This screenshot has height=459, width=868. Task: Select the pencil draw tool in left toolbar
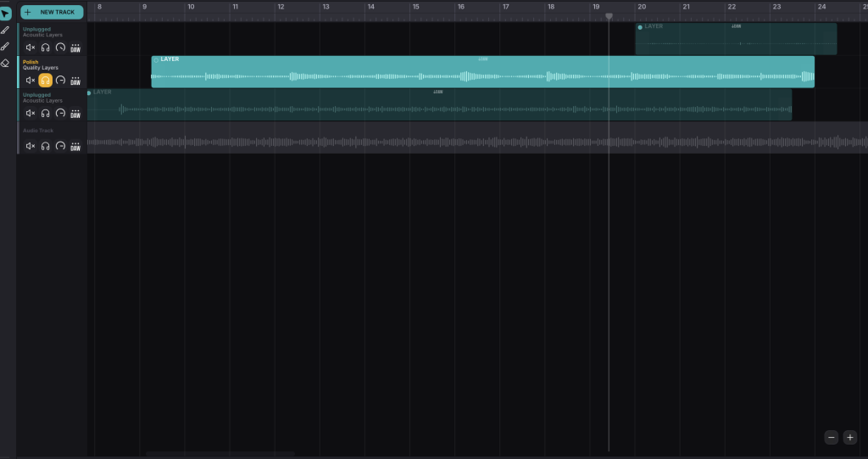click(6, 31)
